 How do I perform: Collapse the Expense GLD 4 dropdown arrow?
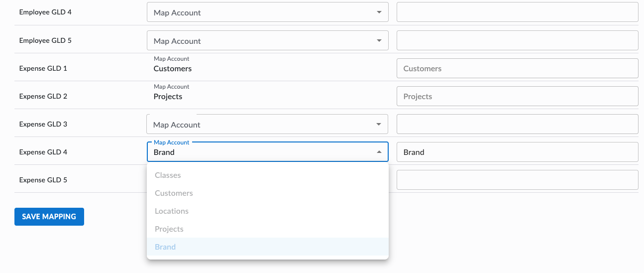(x=379, y=152)
